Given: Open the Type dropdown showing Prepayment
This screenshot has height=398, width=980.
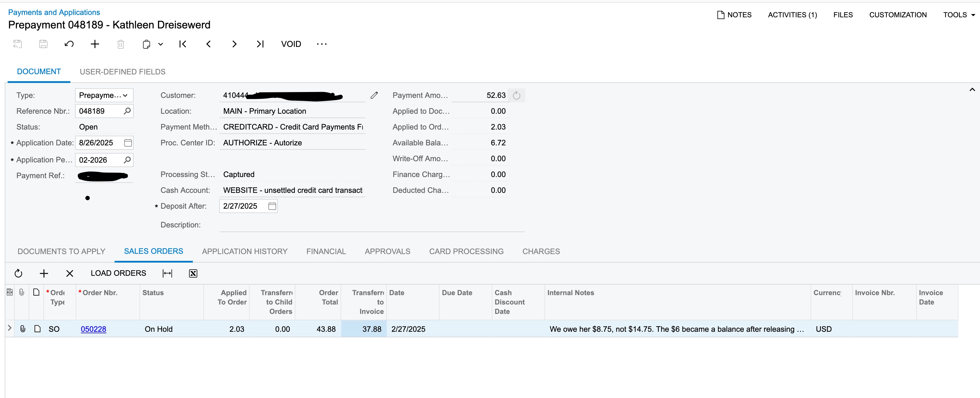Looking at the screenshot, I should 104,95.
